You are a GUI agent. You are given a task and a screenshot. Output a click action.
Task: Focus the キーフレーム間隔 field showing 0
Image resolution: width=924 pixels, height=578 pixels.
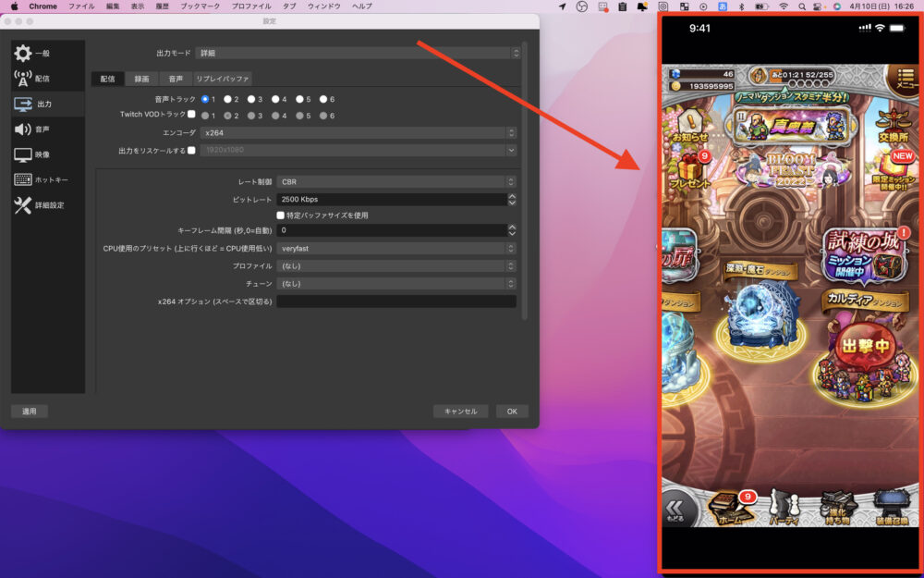coord(393,230)
